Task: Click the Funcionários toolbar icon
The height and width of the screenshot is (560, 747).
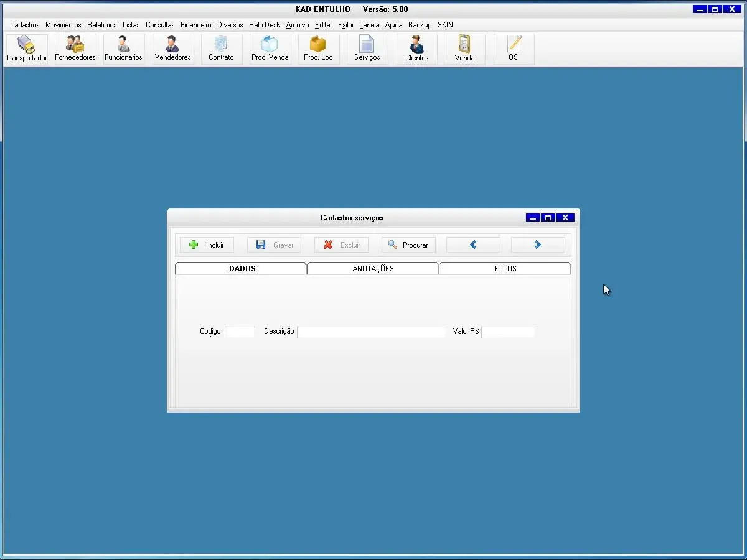Action: tap(123, 49)
